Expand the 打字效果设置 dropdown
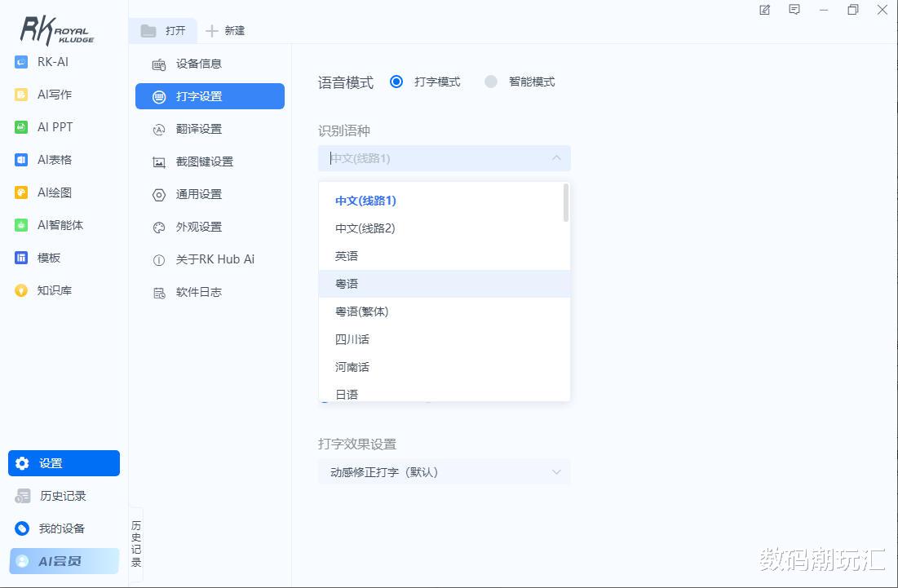This screenshot has height=588, width=898. [x=445, y=471]
